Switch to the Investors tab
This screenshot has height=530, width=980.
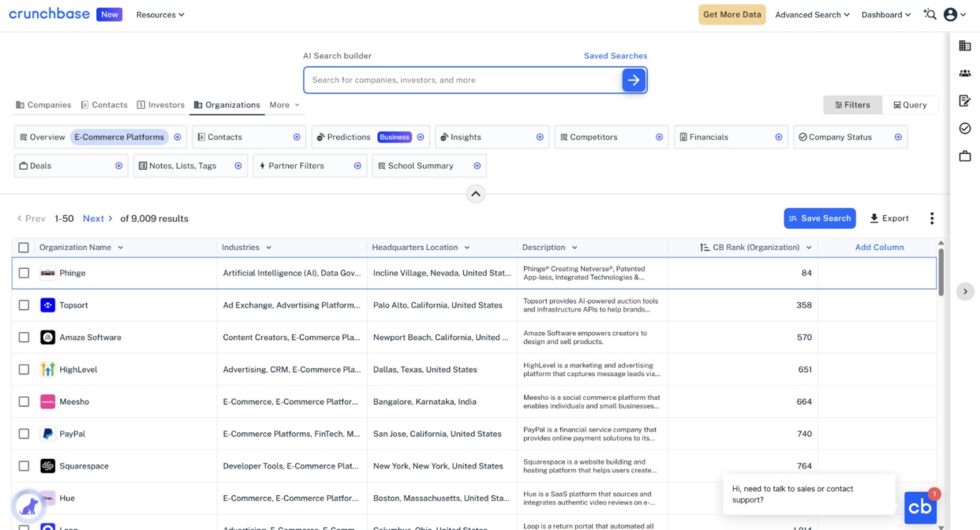click(x=161, y=105)
